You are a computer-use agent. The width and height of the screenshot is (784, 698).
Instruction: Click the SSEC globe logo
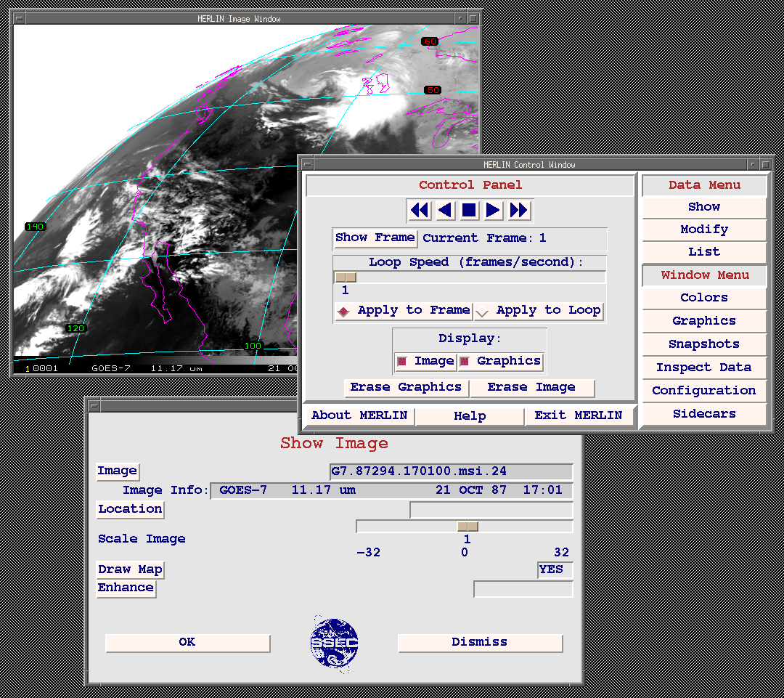click(x=334, y=644)
